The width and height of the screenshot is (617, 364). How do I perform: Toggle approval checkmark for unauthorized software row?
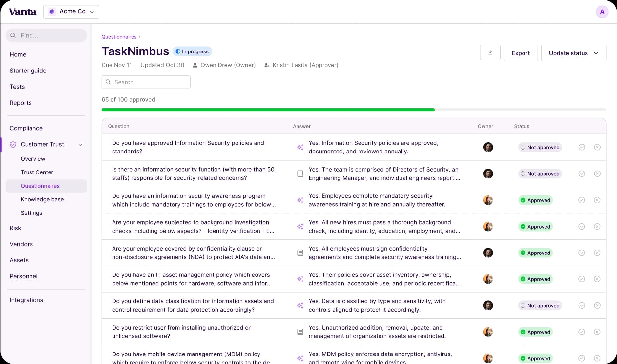(x=582, y=332)
